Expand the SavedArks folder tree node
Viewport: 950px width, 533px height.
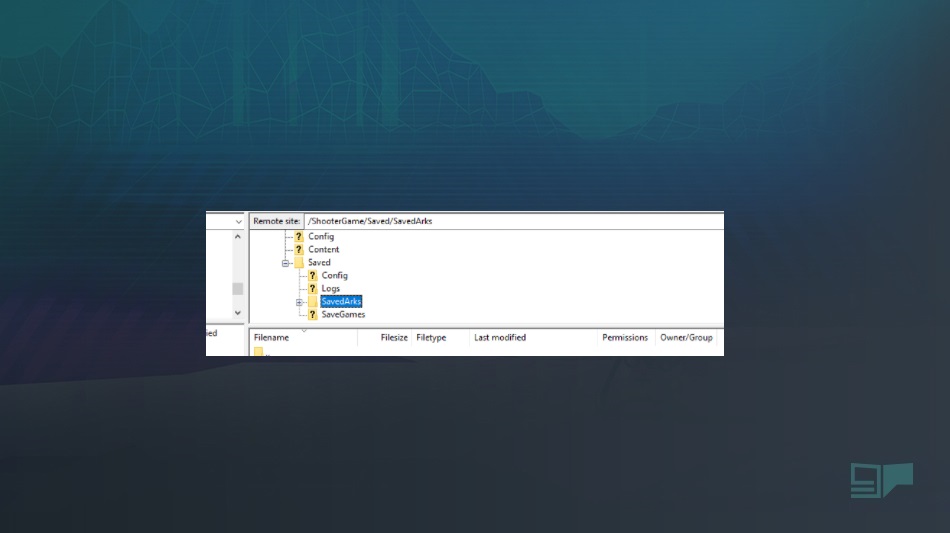click(x=299, y=302)
